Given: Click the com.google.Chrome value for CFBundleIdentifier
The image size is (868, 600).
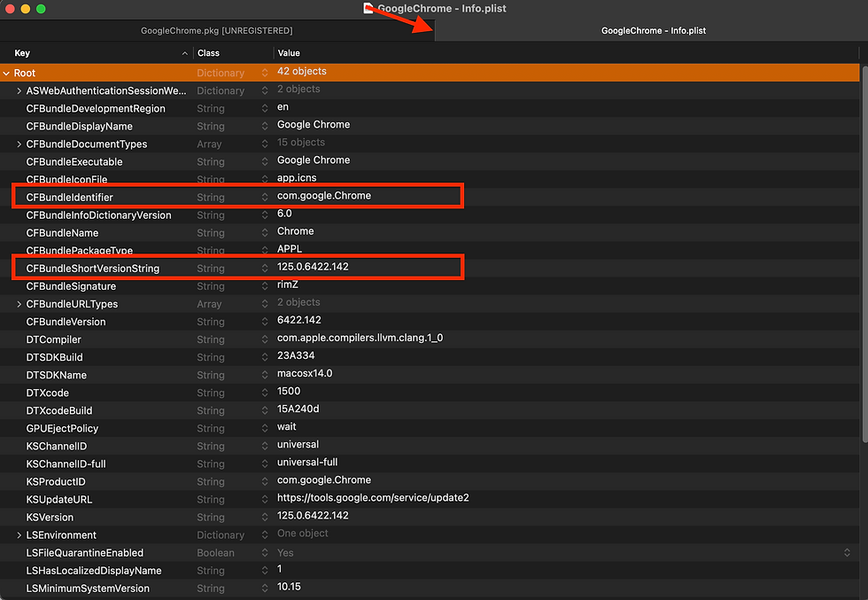Looking at the screenshot, I should pyautogui.click(x=324, y=196).
